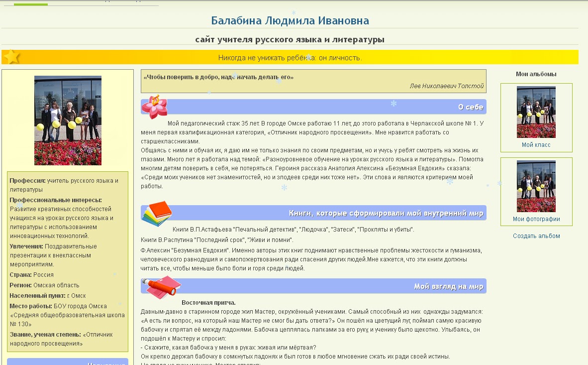Click the sentence Мой педагогический стаж 35 лет

click(x=213, y=123)
